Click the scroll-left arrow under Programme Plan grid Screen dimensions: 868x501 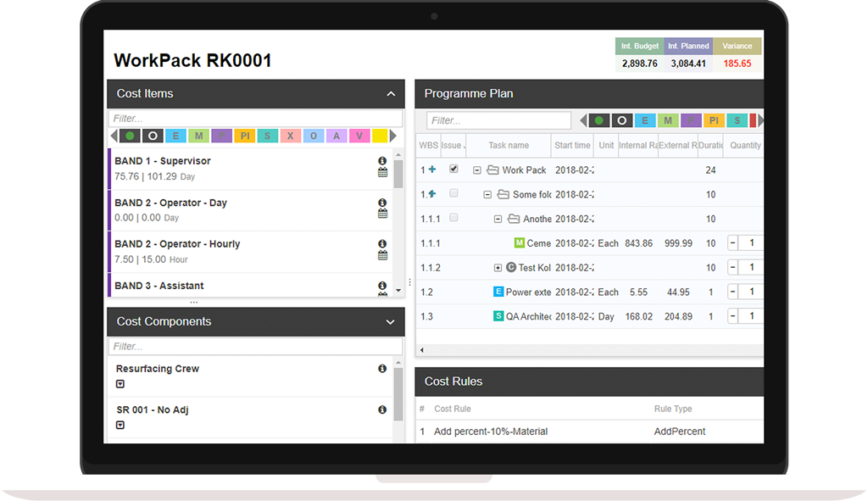[422, 350]
